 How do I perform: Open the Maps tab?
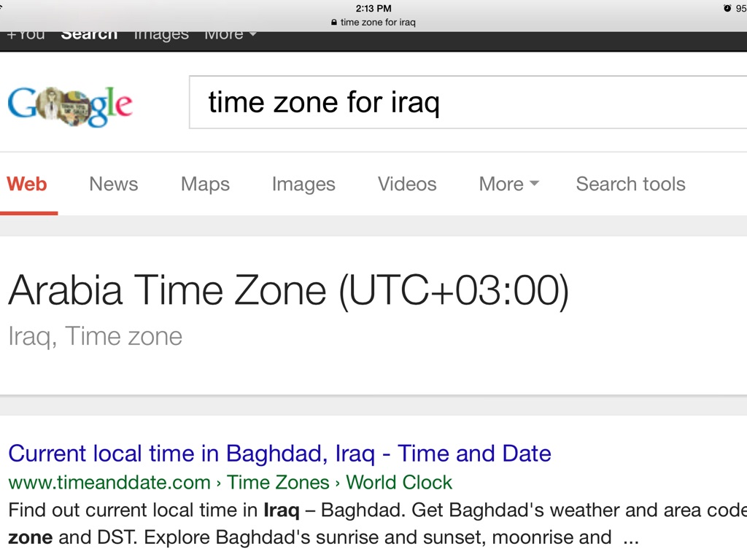point(205,184)
